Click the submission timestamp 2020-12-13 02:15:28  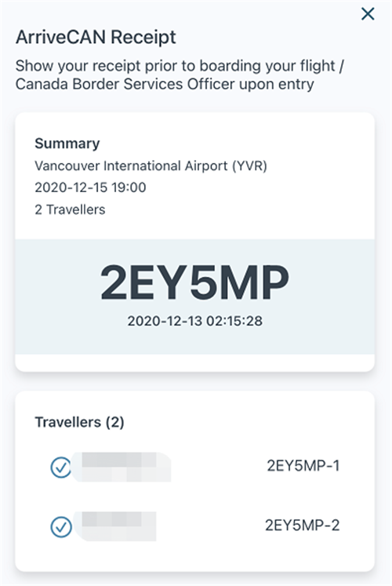click(195, 321)
